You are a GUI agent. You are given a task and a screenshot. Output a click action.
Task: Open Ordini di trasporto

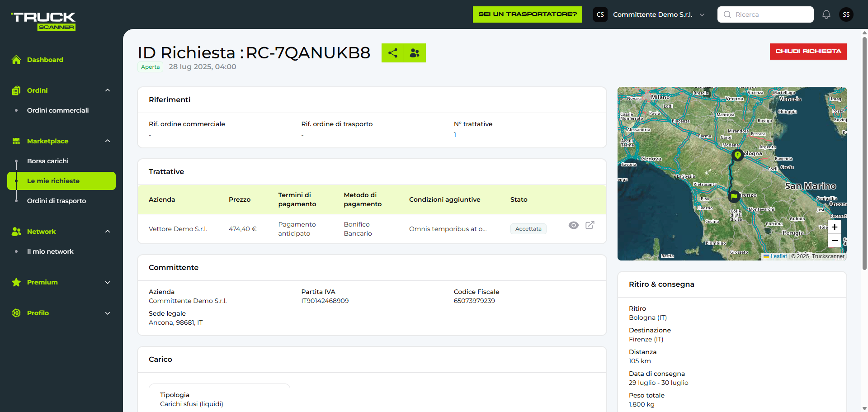coord(57,201)
